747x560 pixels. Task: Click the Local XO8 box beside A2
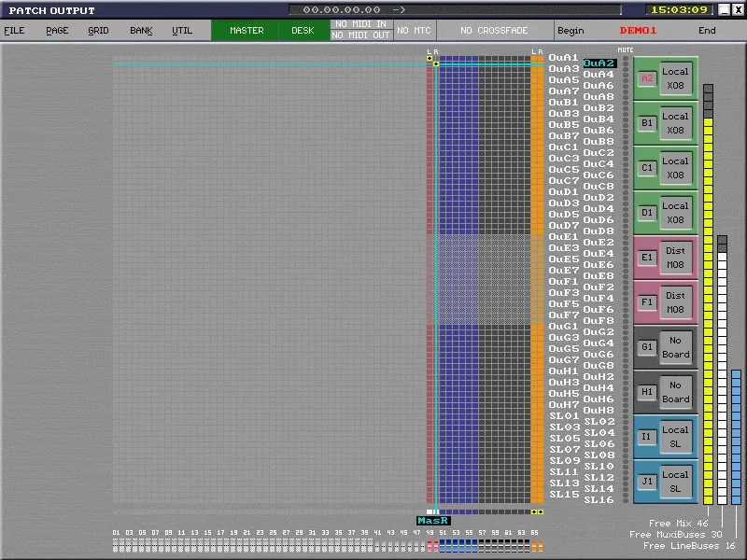[675, 78]
